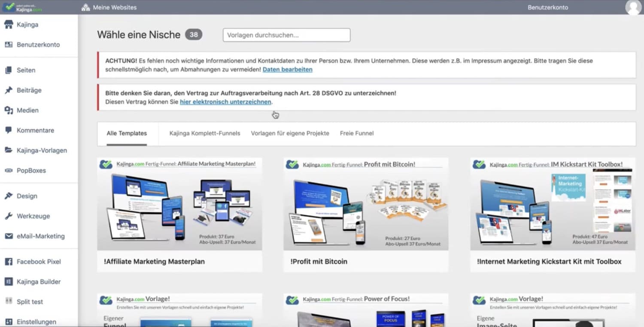Open the Affiliate Marketing Masterplan template thumbnail

(179, 204)
